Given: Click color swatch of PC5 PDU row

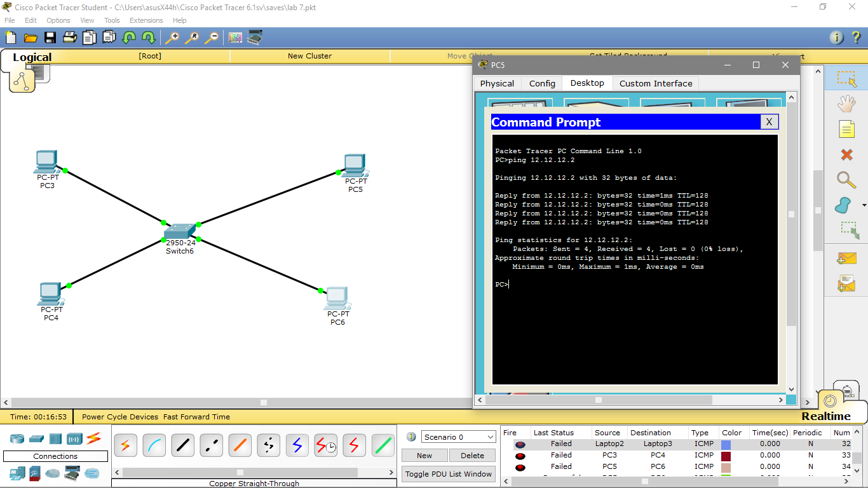Looking at the screenshot, I should (x=726, y=468).
